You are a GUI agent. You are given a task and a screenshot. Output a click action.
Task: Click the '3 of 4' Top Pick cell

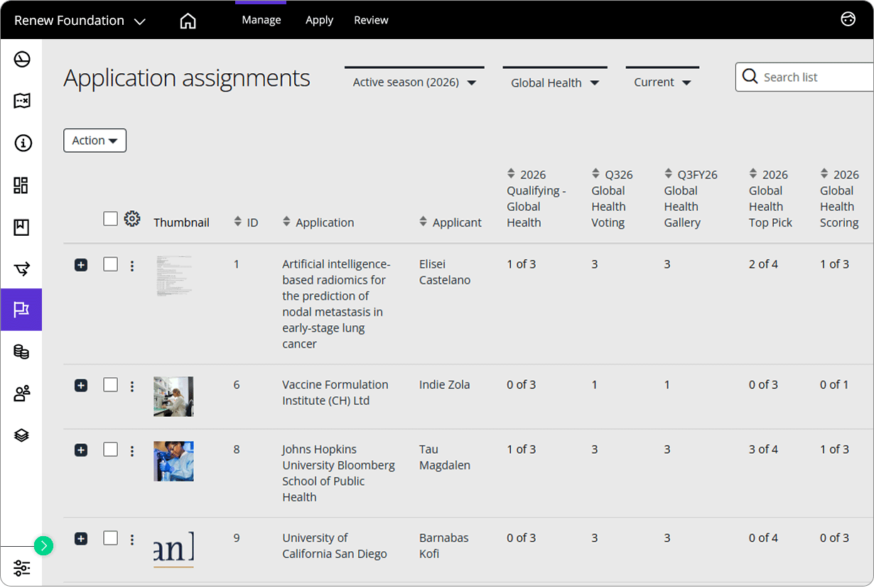pos(763,450)
